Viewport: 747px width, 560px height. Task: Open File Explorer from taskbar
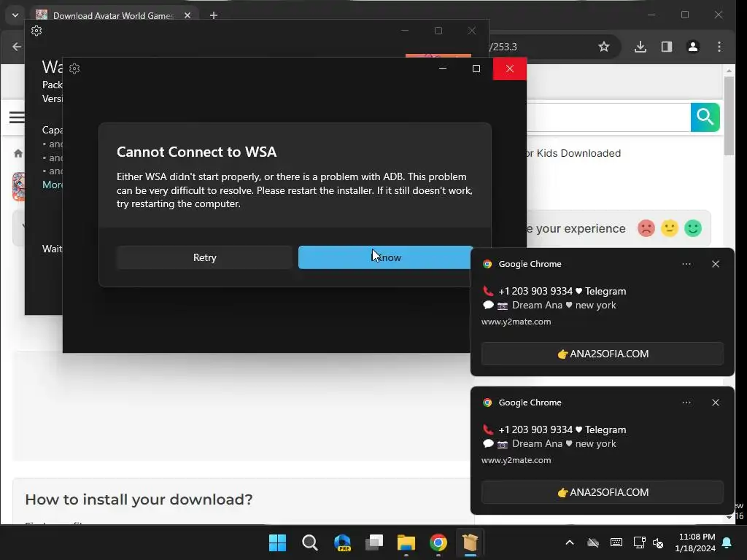pos(406,542)
